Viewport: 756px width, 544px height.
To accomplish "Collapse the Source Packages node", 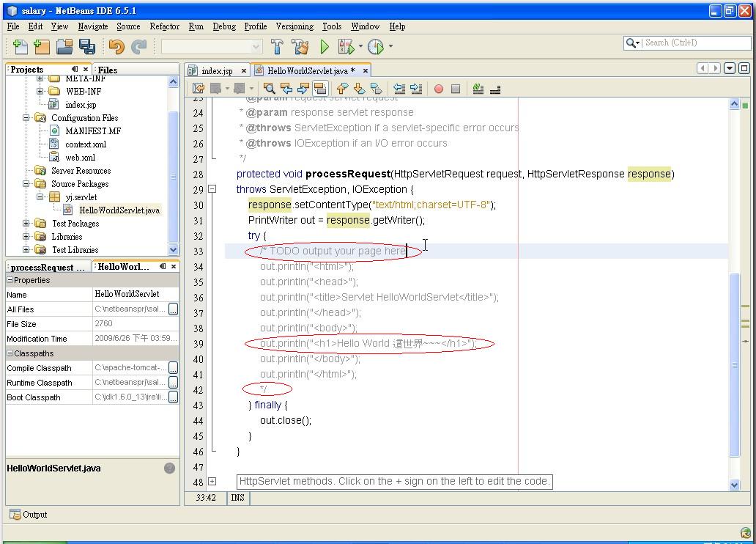I will [26, 184].
